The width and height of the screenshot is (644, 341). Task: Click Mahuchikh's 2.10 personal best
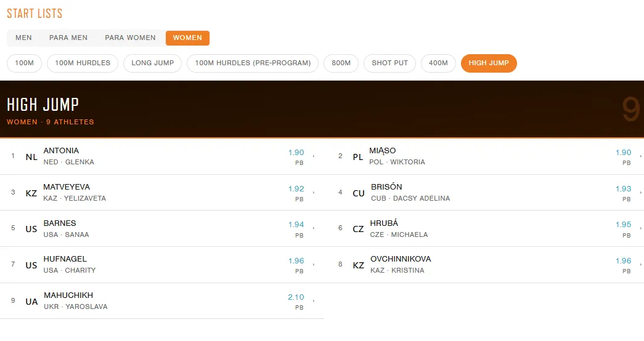pos(296,297)
